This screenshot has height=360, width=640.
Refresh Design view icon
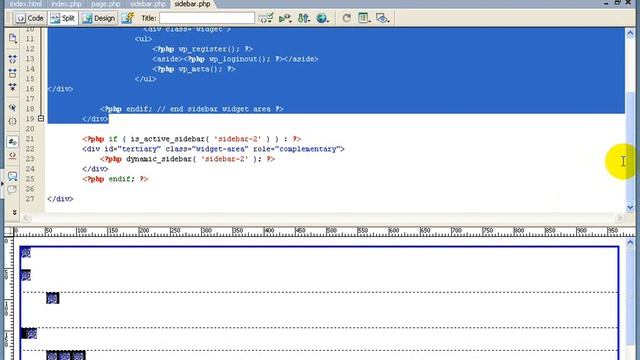347,18
